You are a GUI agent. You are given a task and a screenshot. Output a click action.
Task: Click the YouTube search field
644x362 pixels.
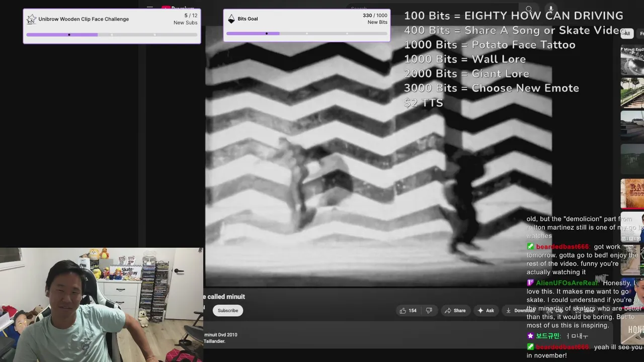tap(433, 9)
